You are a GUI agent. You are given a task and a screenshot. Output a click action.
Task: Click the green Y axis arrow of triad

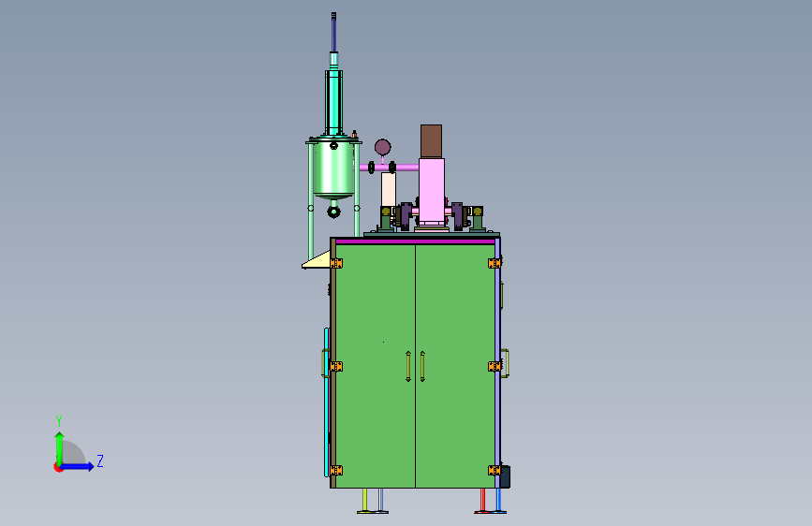(x=59, y=447)
